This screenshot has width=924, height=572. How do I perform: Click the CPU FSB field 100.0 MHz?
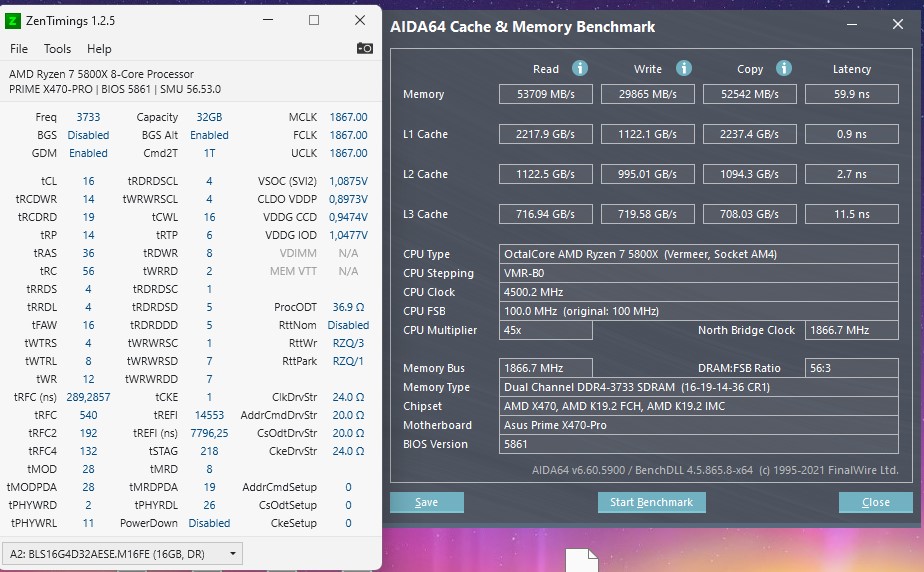tap(699, 311)
